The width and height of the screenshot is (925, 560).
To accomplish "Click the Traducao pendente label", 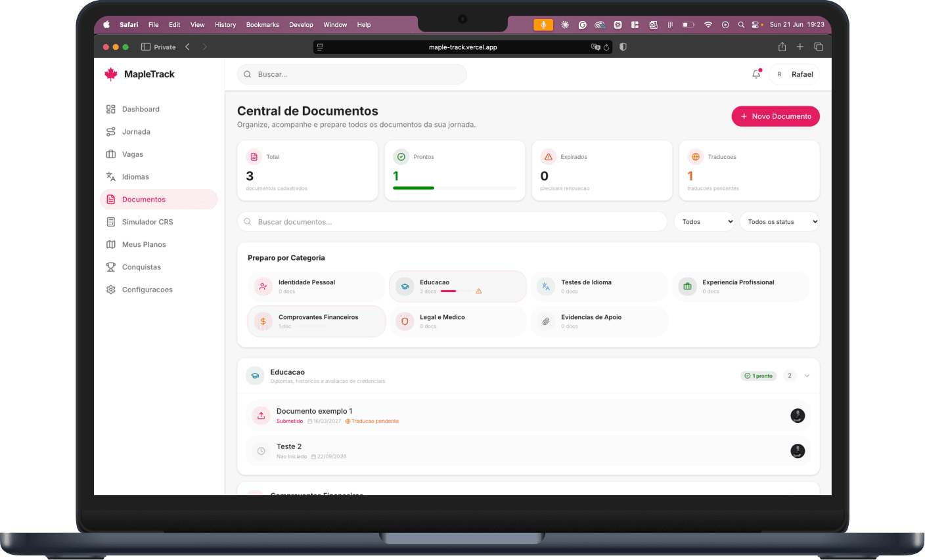I will (x=372, y=421).
